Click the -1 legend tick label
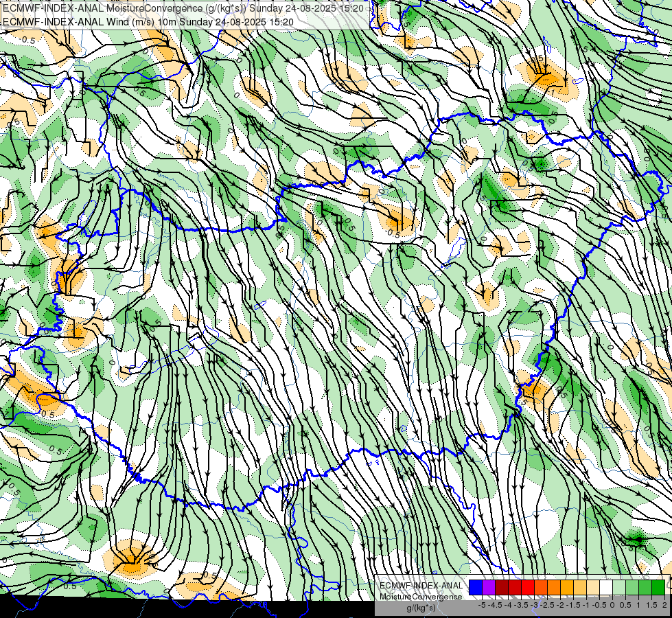Image resolution: width=672 pixels, height=618 pixels. point(586,605)
